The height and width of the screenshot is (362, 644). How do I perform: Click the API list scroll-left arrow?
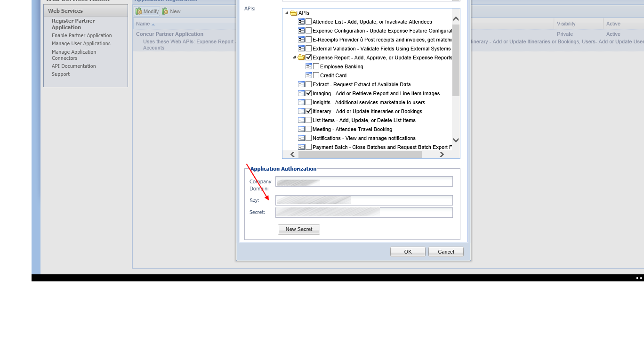click(292, 155)
